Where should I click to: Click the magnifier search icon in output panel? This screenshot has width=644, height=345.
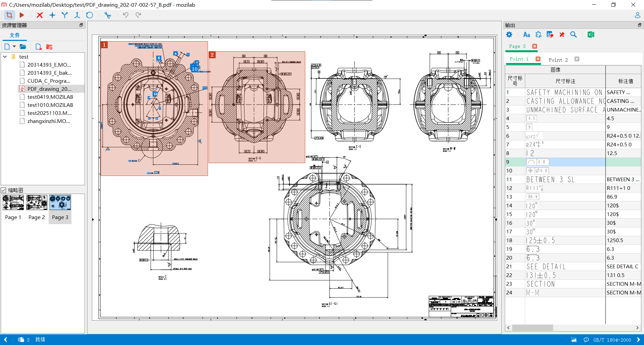[574, 35]
